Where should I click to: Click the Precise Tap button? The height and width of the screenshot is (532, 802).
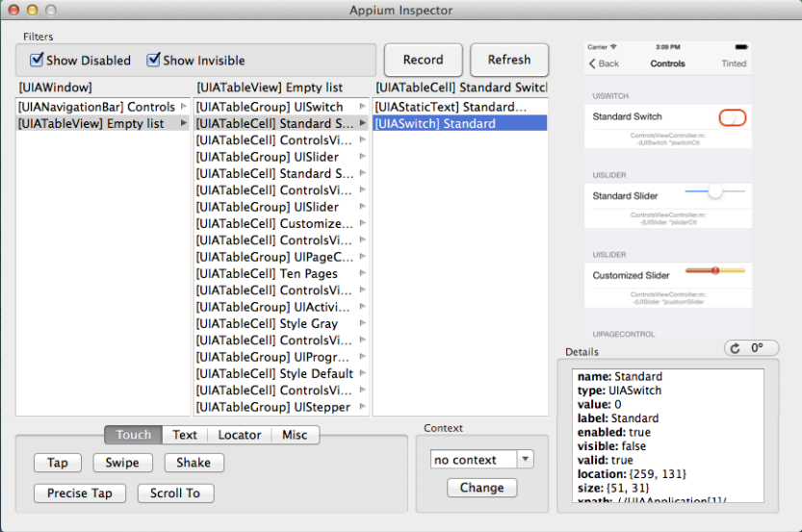tap(80, 494)
